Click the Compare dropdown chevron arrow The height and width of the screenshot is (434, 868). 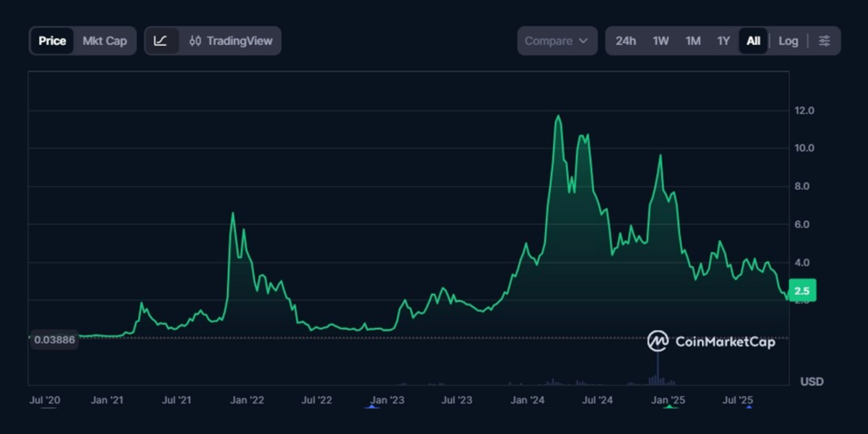coord(583,41)
